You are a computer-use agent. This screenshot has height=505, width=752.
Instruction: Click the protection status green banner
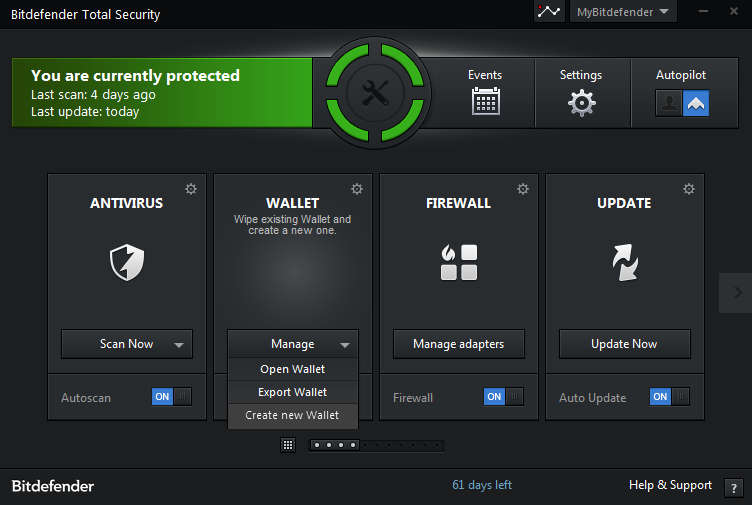tap(162, 93)
